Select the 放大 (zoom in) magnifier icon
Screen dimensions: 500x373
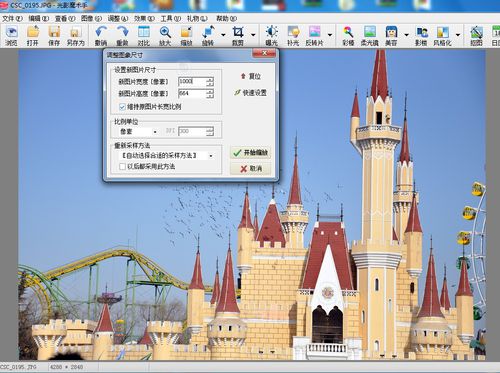click(165, 36)
